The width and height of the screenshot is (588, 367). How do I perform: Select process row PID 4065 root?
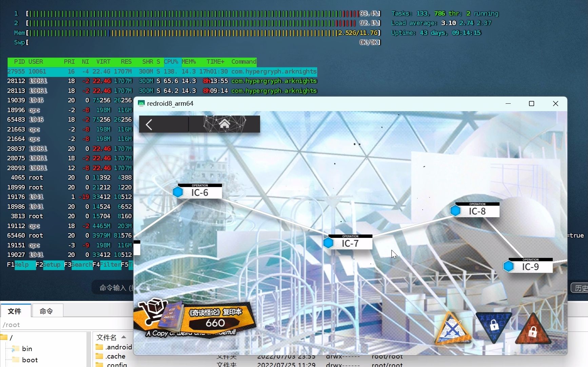click(70, 178)
